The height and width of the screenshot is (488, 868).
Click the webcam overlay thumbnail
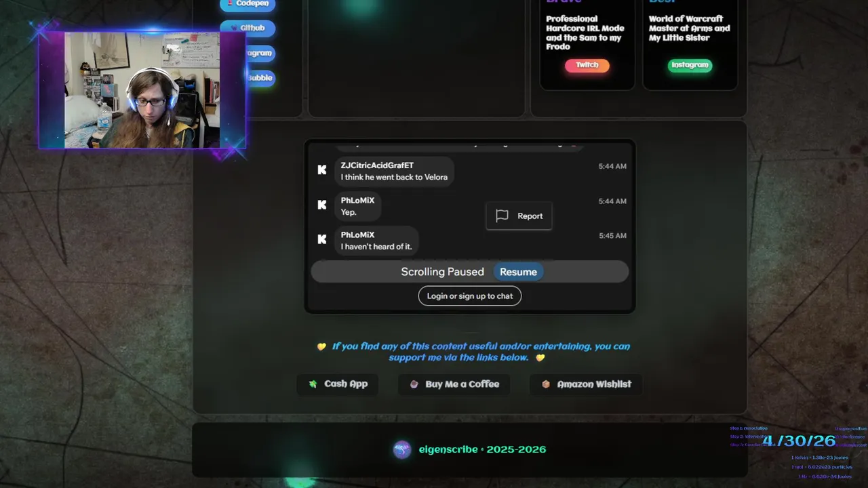142,89
